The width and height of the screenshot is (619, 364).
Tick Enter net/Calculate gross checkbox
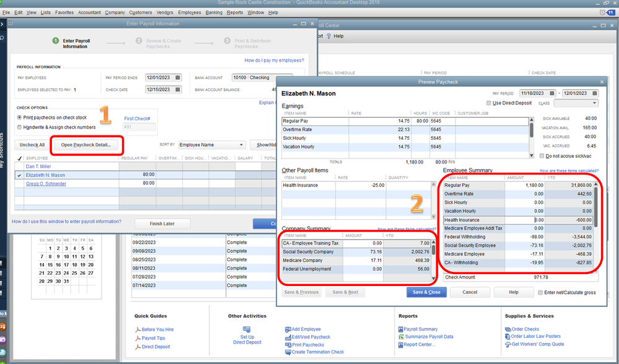pos(540,293)
